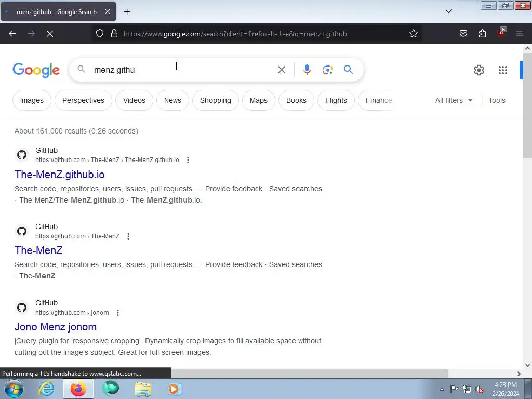Filter results by Images
The image size is (532, 399).
pyautogui.click(x=32, y=100)
